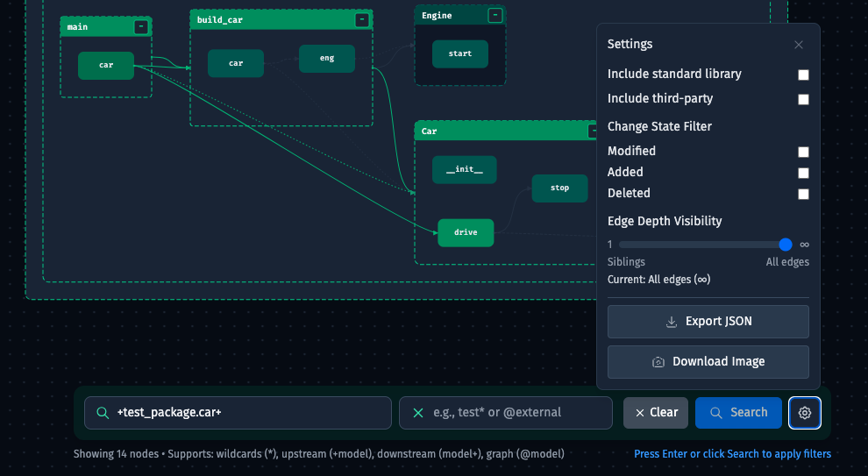The height and width of the screenshot is (476, 868).
Task: Check the Added state filter
Action: 803,173
